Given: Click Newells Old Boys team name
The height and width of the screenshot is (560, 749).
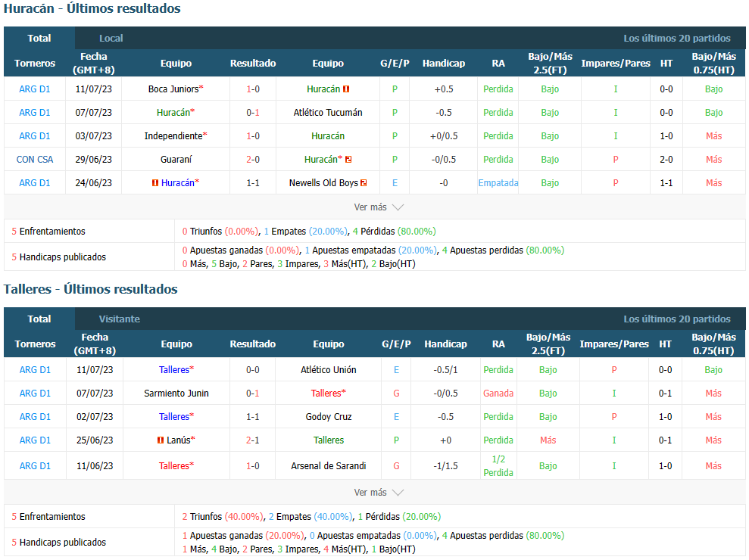Looking at the screenshot, I should pyautogui.click(x=323, y=183).
